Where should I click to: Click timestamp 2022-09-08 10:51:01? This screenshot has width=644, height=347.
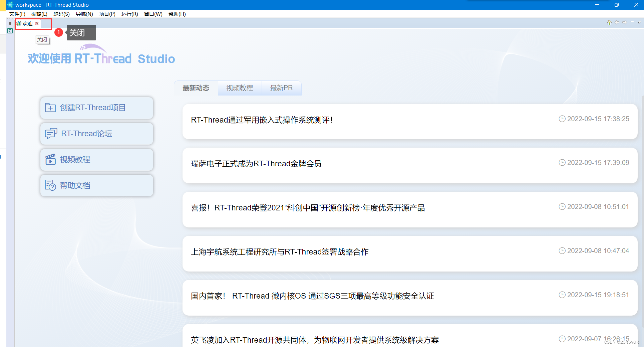pos(598,207)
